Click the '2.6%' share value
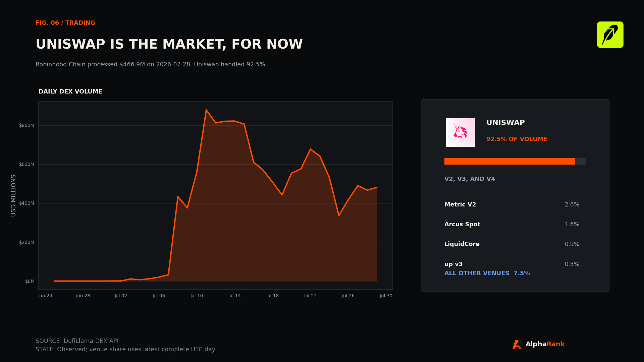Screen dimensions: 644x362 tap(572, 205)
